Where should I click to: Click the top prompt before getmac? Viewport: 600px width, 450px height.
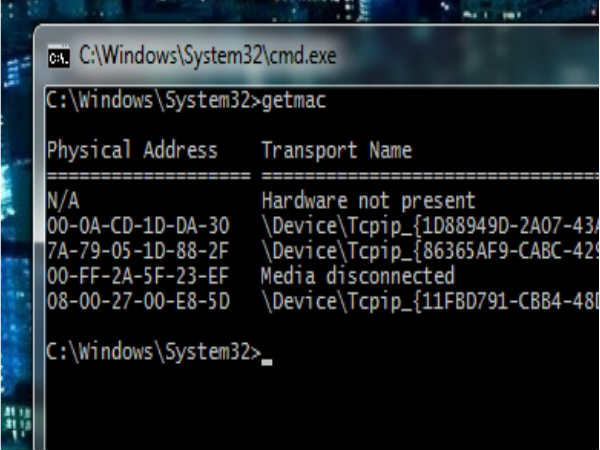(x=152, y=100)
